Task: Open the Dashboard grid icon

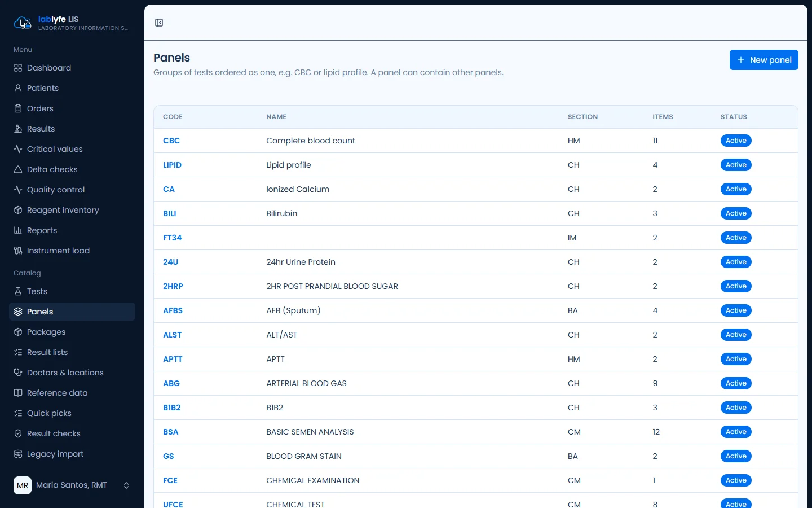Action: click(18, 68)
